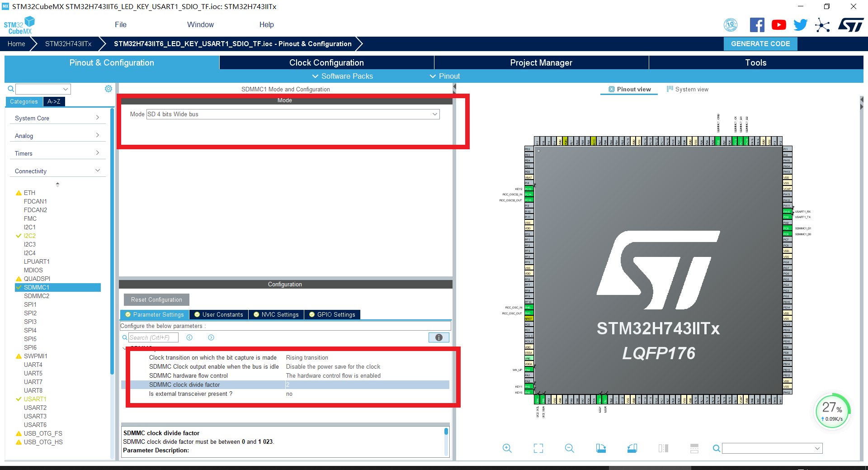Image resolution: width=868 pixels, height=470 pixels.
Task: Open CubeMX YouTube channel
Action: tap(778, 25)
